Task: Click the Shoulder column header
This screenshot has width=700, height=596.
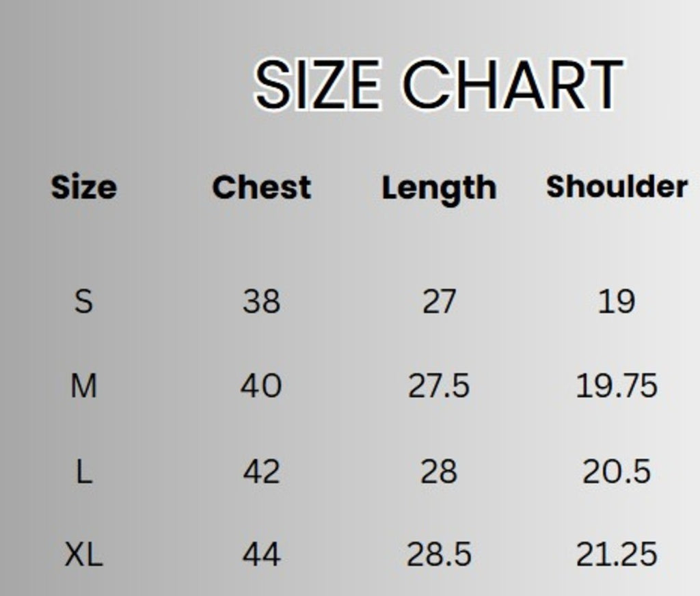Action: [617, 186]
